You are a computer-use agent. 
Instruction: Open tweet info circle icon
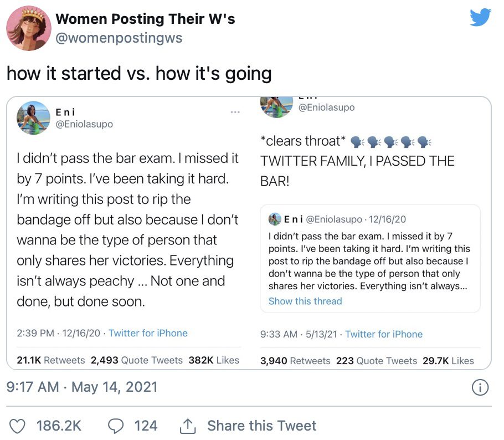[480, 387]
